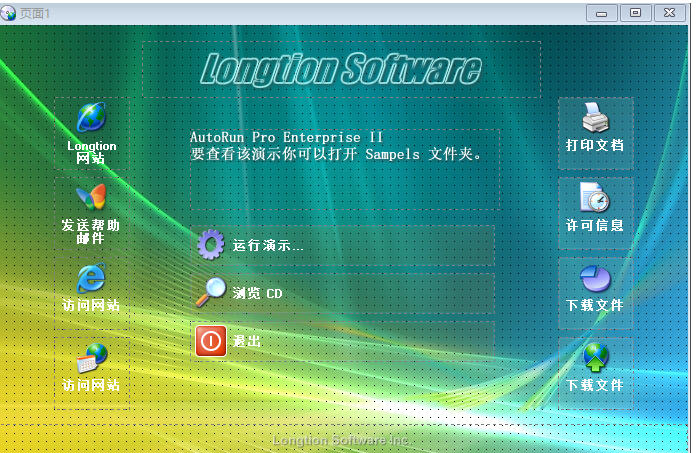Click the gear icon beside 运行演示
This screenshot has height=453, width=699.
tap(211, 244)
